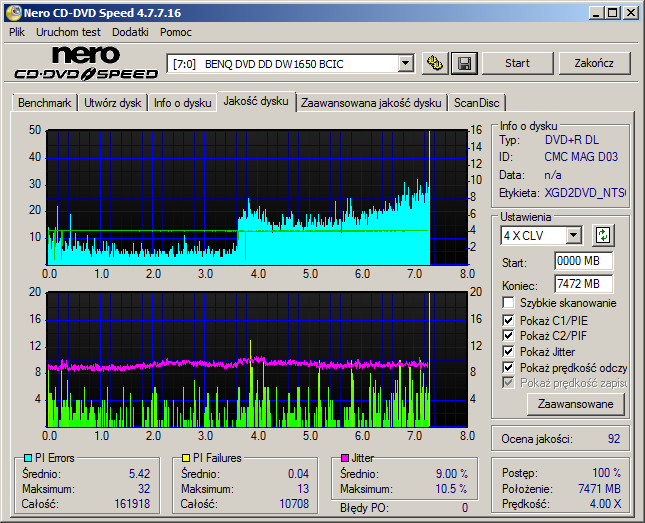Viewport: 645px width, 523px height.
Task: Click the greyed Pokaż prędkość zapisu checkbox
Action: [508, 383]
